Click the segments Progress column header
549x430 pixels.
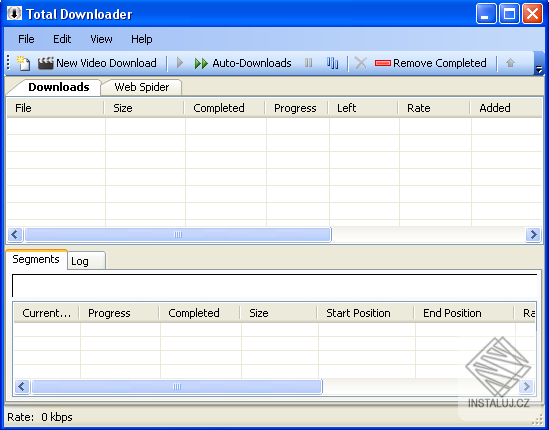click(x=119, y=313)
